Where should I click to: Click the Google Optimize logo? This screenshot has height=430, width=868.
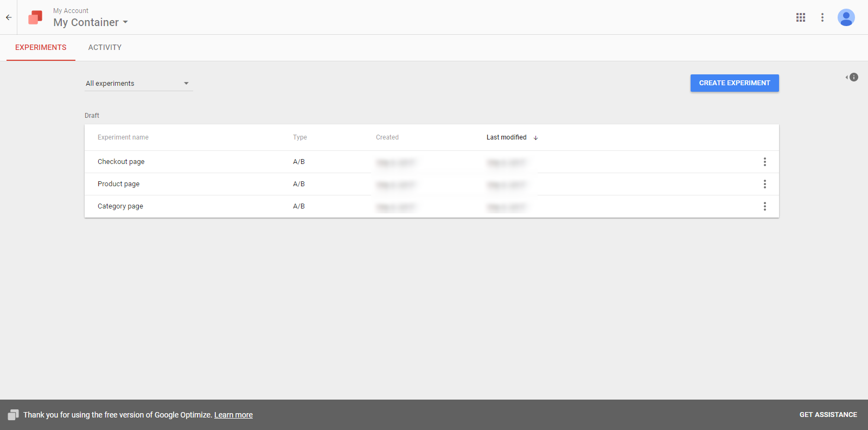(35, 17)
